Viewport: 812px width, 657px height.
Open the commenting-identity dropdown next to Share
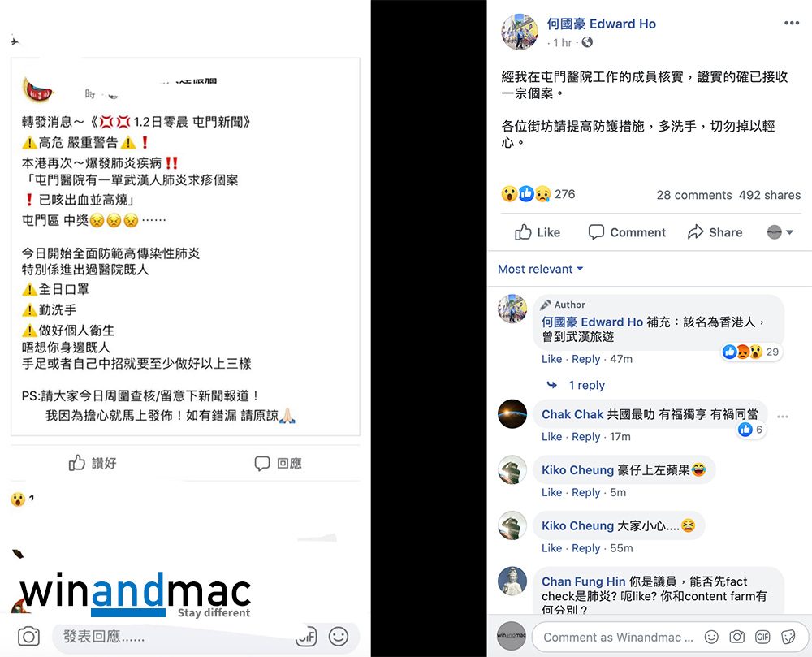tap(780, 232)
